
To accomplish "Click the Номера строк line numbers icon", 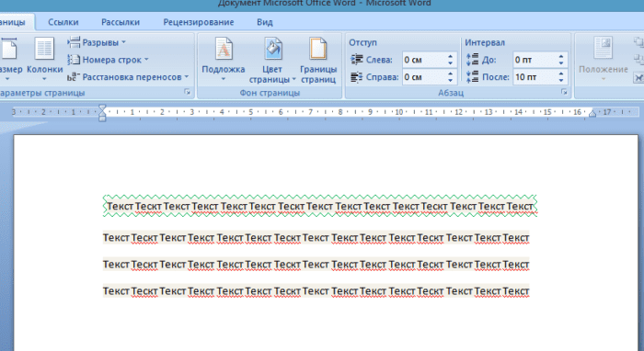I will (x=74, y=60).
